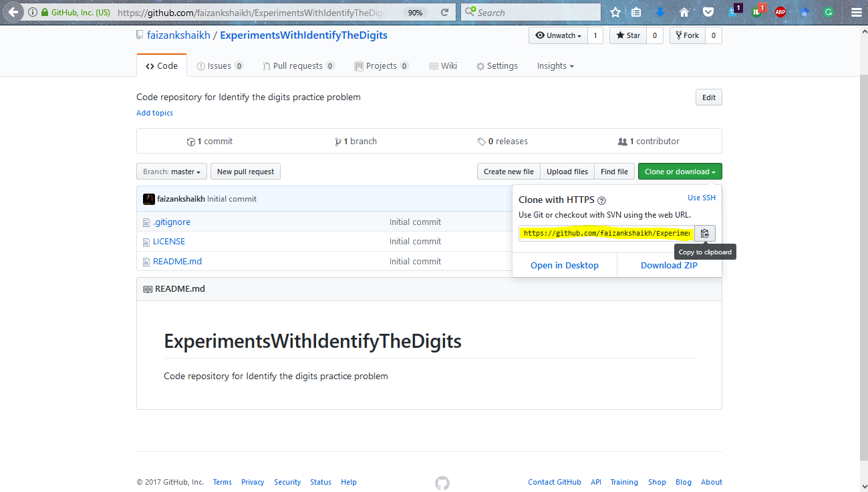Open watchers count 1 next to Unwatch
This screenshot has width=868, height=492.
(x=595, y=35)
